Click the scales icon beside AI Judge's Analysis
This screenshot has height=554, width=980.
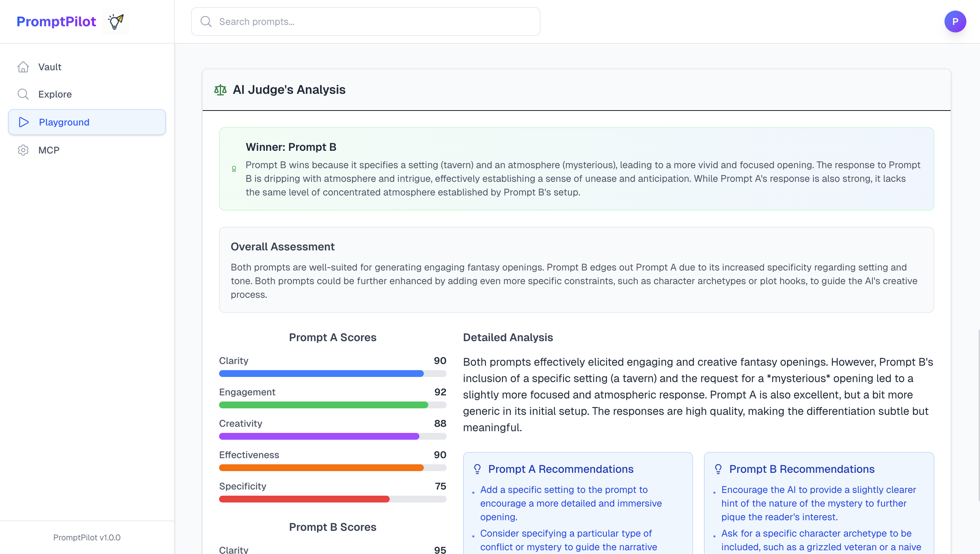(220, 90)
